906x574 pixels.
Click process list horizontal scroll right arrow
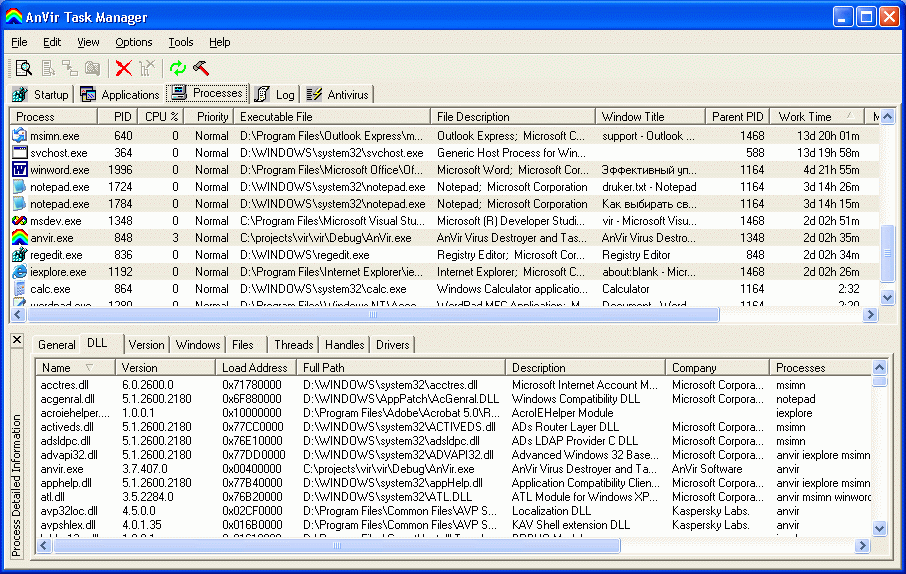tap(870, 314)
